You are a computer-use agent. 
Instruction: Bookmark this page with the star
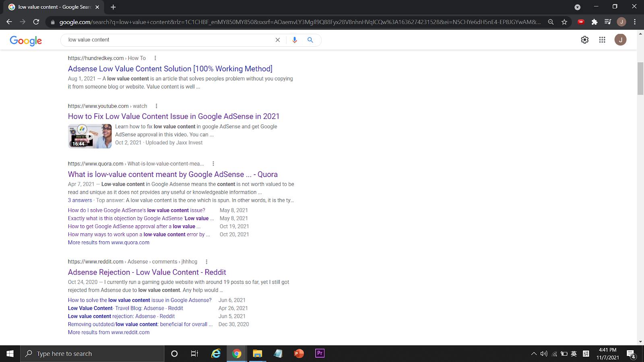click(564, 22)
